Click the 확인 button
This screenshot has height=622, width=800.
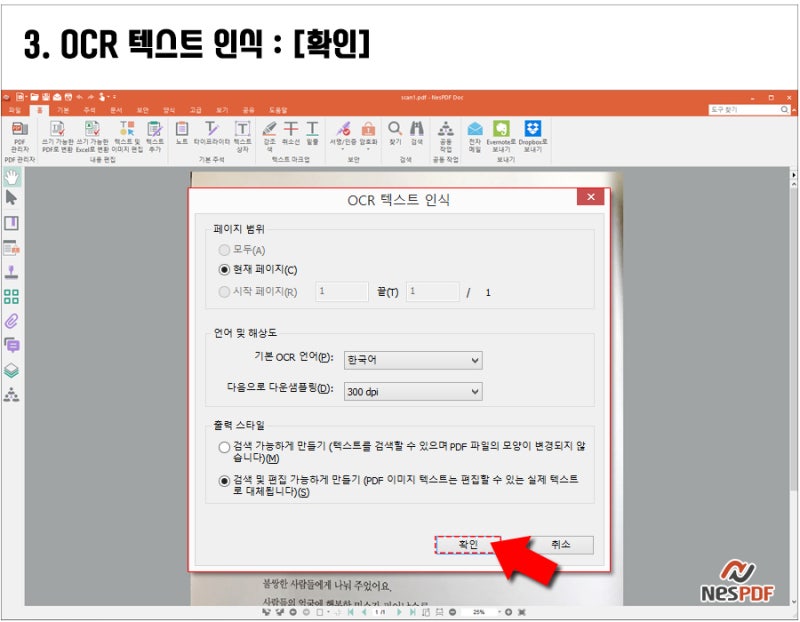(468, 545)
